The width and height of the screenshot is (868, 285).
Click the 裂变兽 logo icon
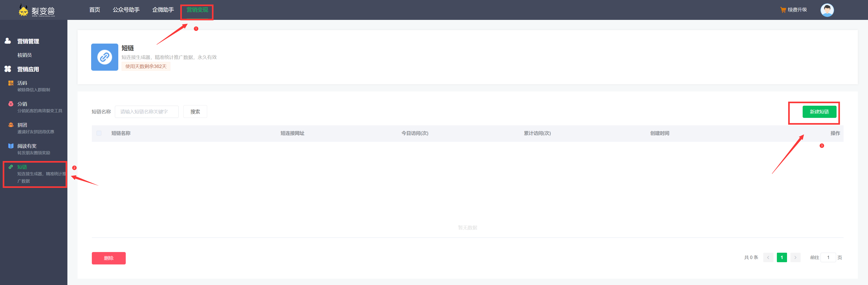pyautogui.click(x=23, y=10)
